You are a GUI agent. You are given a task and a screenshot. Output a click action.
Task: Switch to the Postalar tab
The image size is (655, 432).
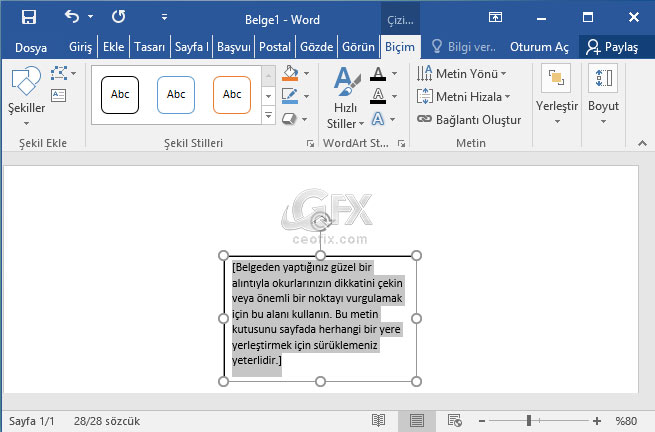tap(275, 47)
